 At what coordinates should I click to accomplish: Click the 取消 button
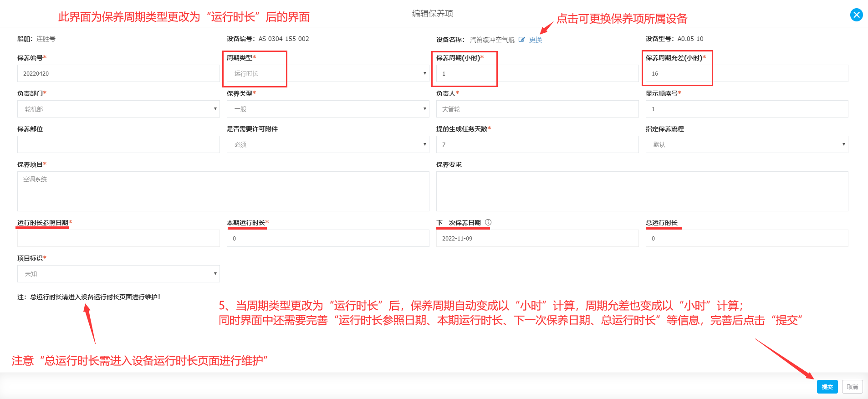[853, 387]
